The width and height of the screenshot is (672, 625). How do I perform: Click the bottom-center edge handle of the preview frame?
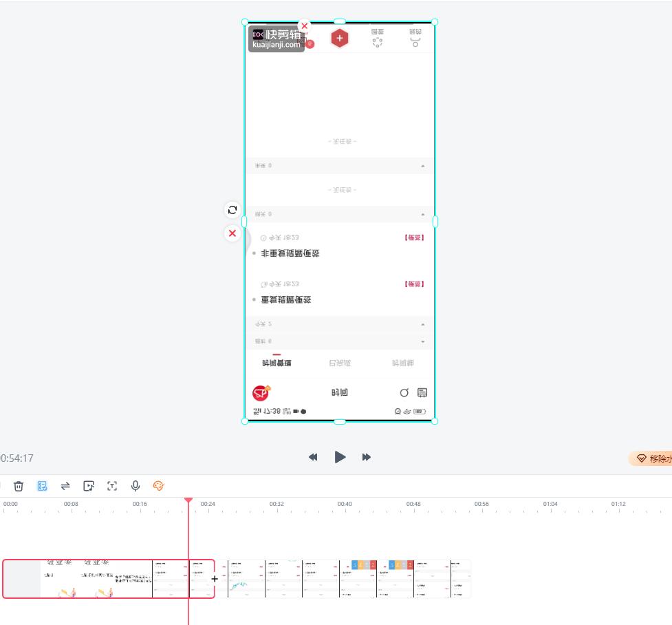pyautogui.click(x=339, y=422)
